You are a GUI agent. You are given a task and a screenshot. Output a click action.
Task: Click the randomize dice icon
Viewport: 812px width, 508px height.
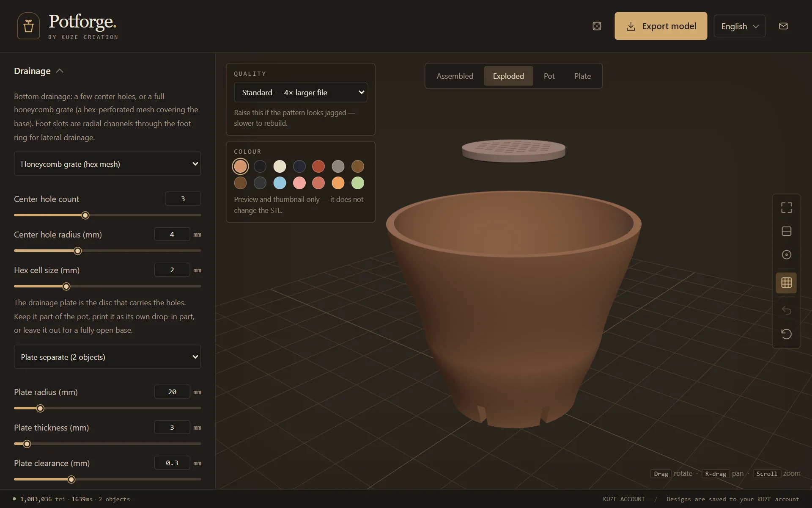point(597,26)
